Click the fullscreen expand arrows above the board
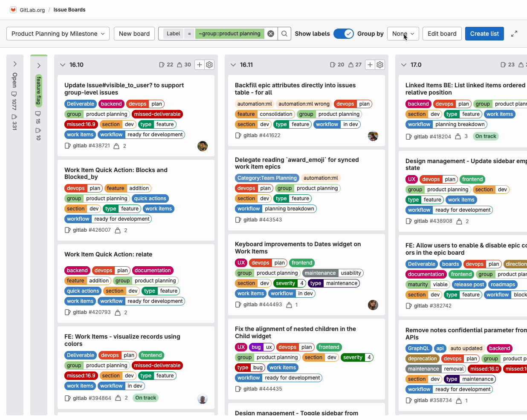The width and height of the screenshot is (527, 420). [514, 33]
